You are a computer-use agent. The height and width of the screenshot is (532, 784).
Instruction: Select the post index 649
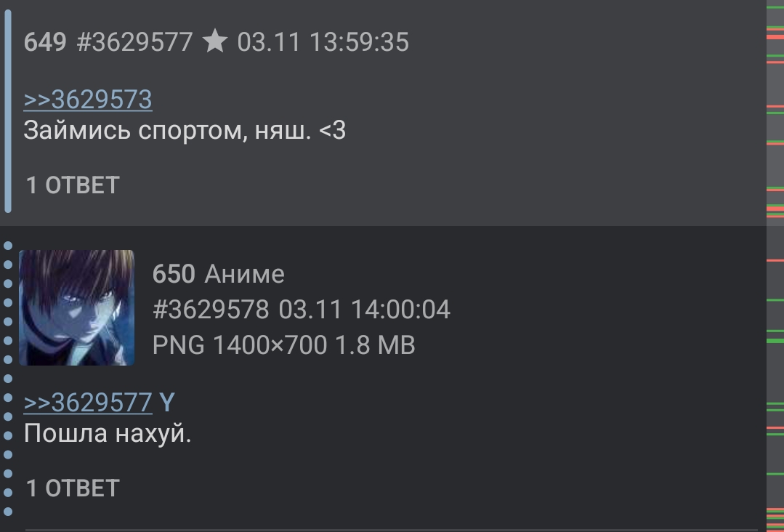(x=45, y=41)
